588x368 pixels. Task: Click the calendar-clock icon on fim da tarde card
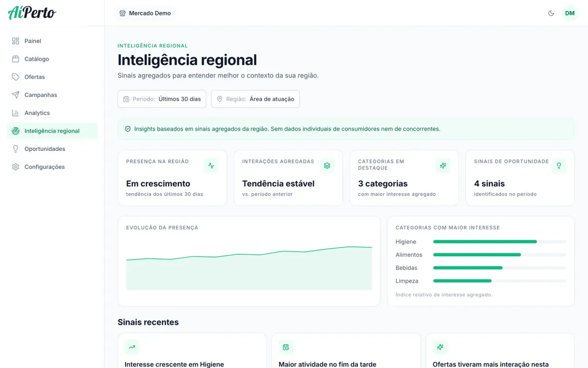tap(286, 347)
